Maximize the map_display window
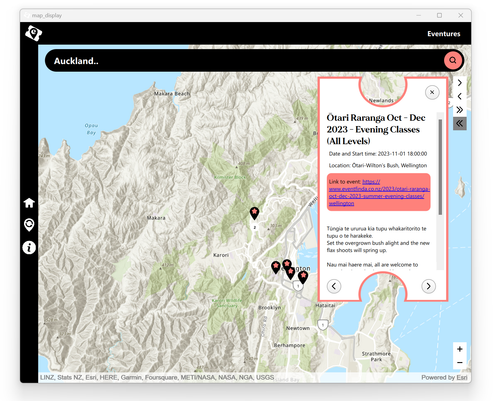The width and height of the screenshot is (500, 401). pyautogui.click(x=439, y=15)
